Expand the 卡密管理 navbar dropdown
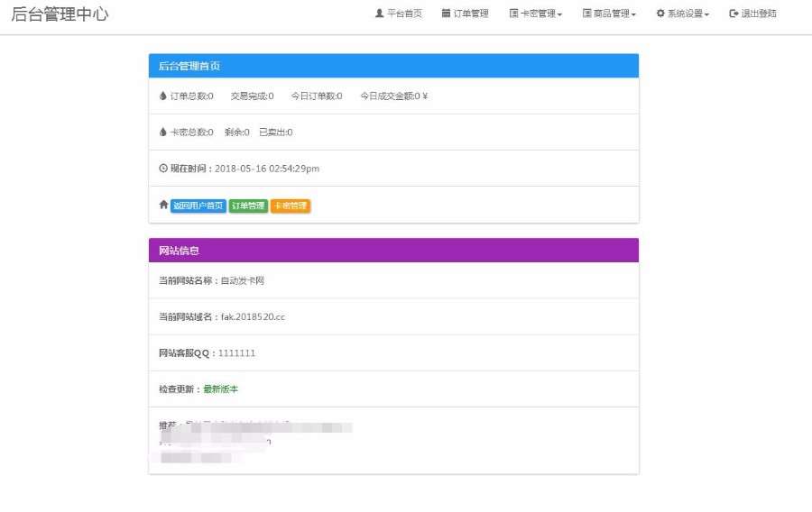This screenshot has width=812, height=512. (x=536, y=14)
